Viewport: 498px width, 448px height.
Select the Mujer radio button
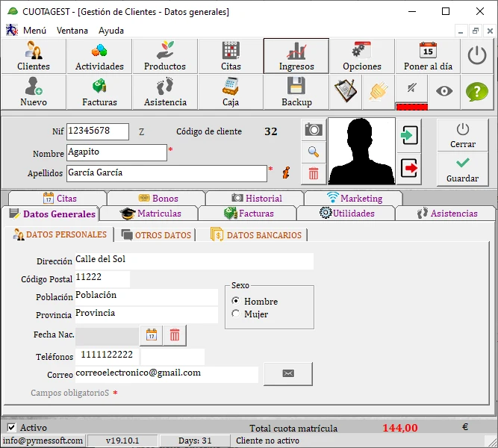[236, 314]
